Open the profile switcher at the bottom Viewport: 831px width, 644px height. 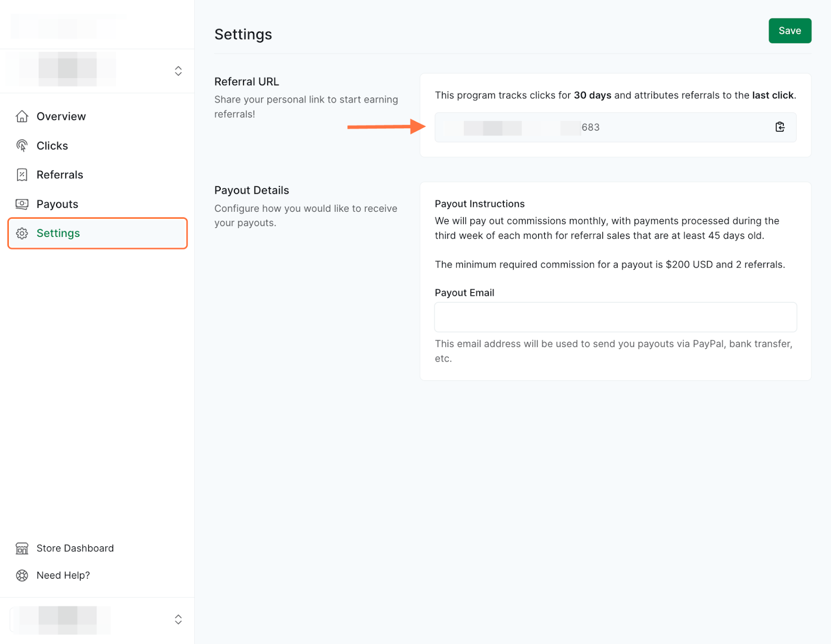178,619
